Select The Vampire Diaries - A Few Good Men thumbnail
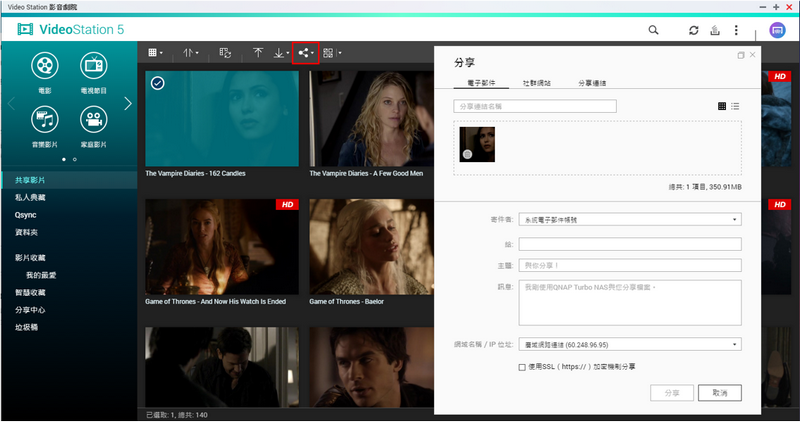 point(371,118)
